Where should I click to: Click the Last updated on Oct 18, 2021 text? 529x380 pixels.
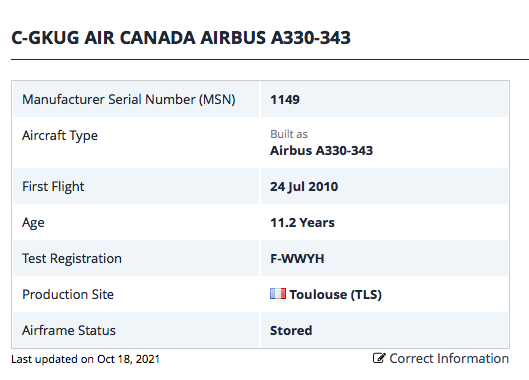pyautogui.click(x=85, y=359)
